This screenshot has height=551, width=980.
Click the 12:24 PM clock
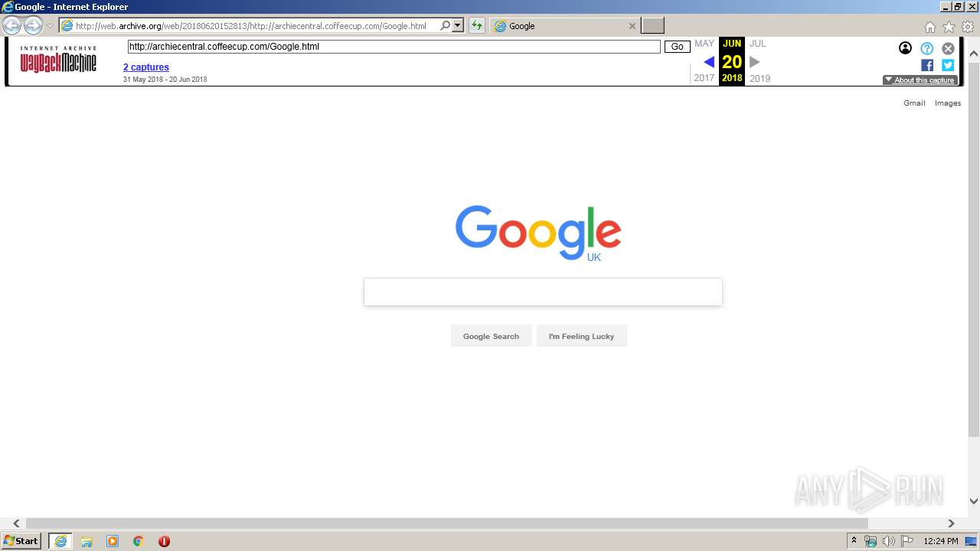[x=941, y=541]
